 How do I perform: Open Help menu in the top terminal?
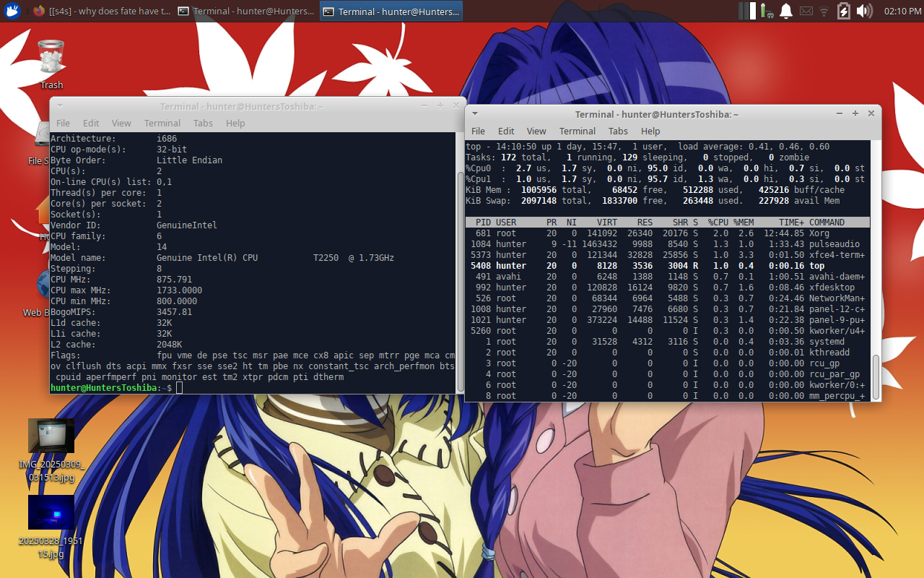pos(650,131)
